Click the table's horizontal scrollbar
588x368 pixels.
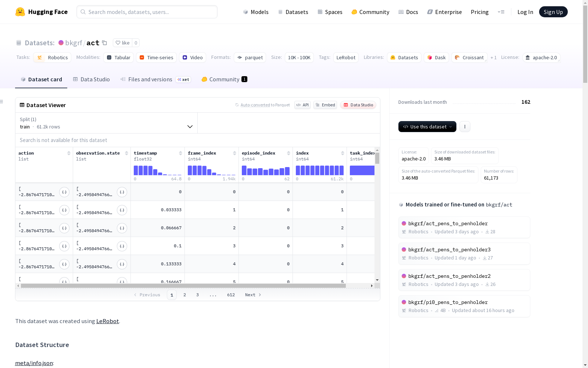click(x=183, y=286)
